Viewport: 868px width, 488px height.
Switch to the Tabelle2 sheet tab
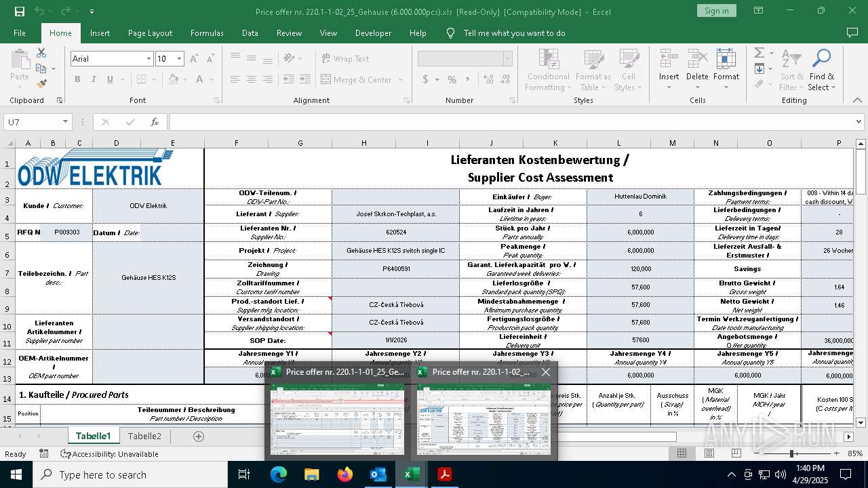click(144, 436)
